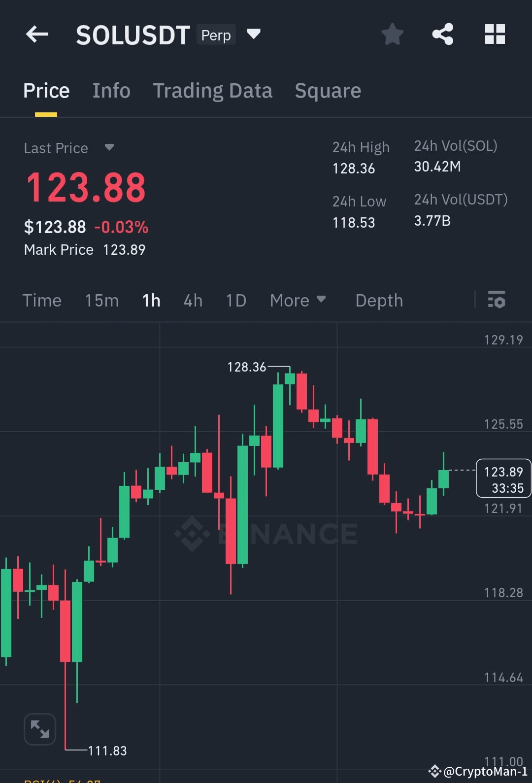Select the Info section

coord(111,91)
